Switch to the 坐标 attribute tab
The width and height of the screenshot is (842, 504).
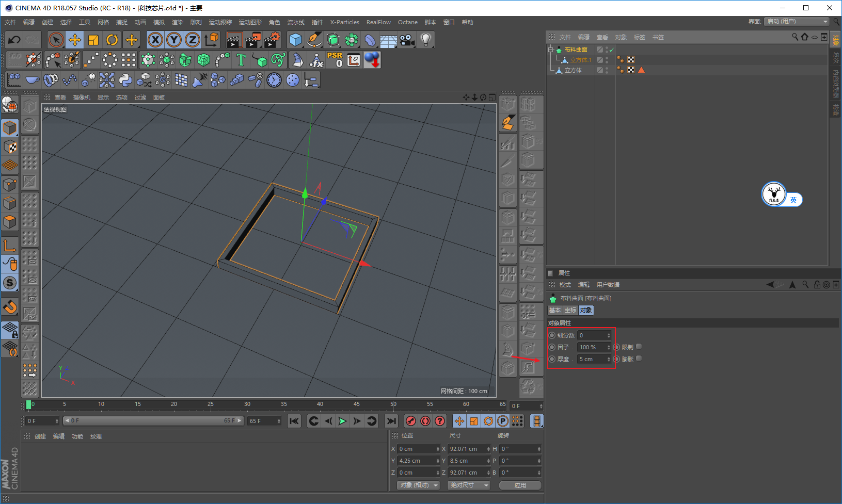570,310
